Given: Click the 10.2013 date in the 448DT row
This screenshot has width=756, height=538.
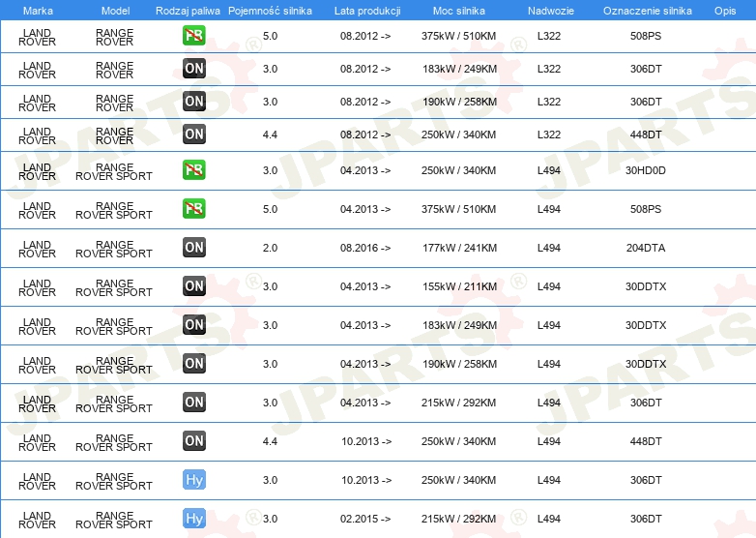Looking at the screenshot, I should point(366,441).
